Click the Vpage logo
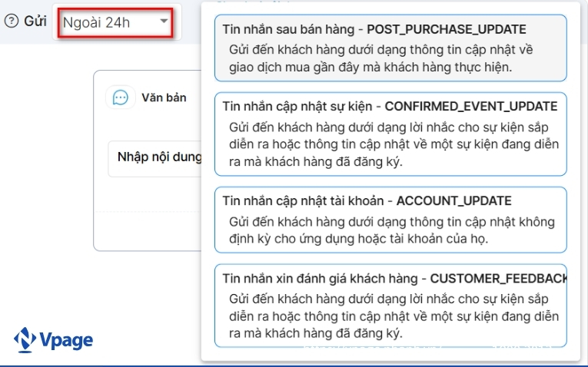588x367 pixels. (x=53, y=340)
